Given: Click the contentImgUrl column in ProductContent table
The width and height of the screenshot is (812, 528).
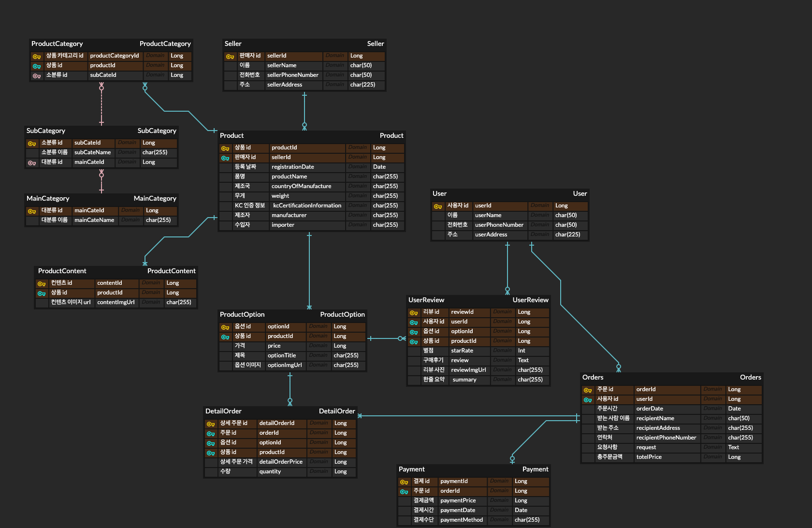Looking at the screenshot, I should [x=116, y=302].
